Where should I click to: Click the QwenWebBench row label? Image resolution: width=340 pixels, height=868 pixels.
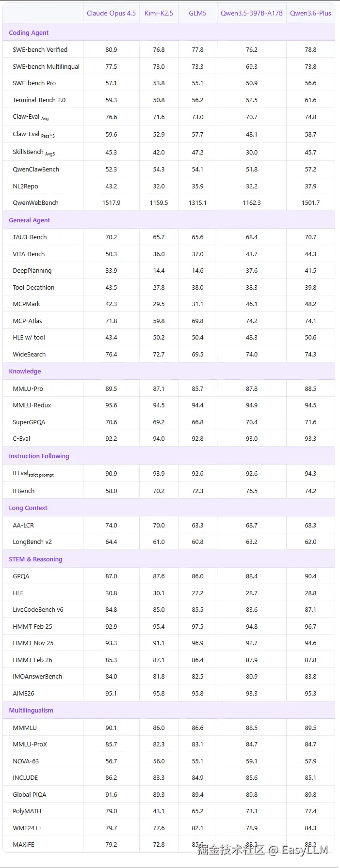(35, 202)
